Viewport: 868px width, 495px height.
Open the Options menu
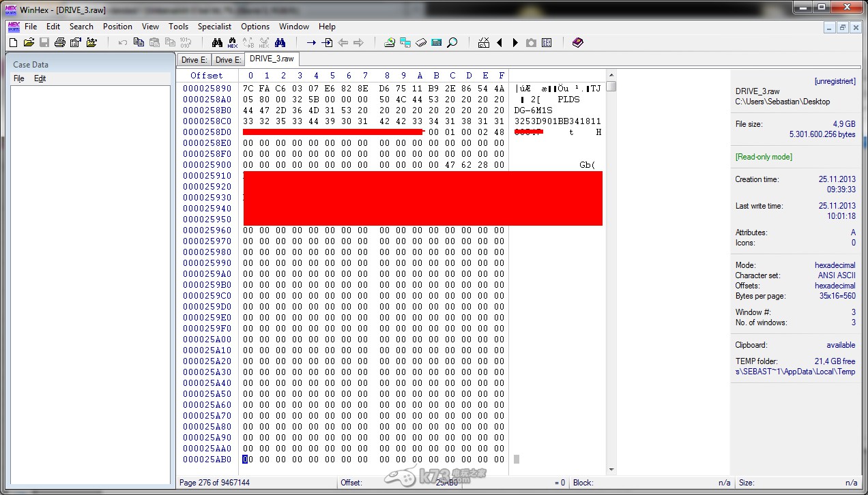(255, 27)
